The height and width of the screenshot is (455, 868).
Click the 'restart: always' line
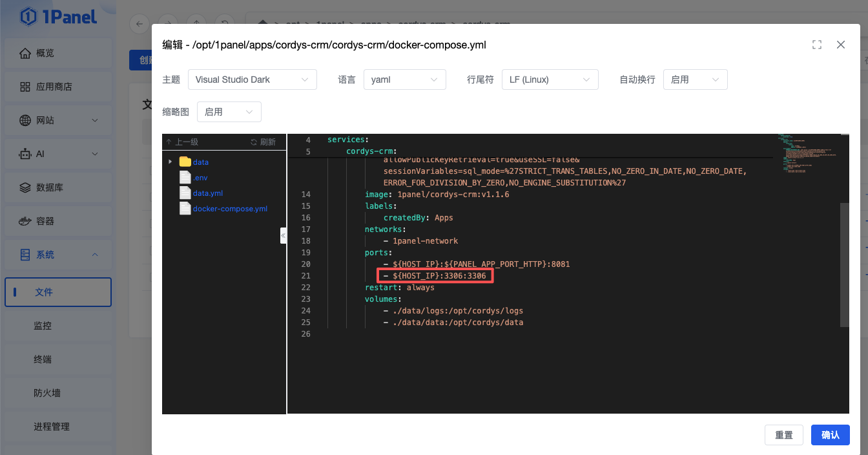pyautogui.click(x=400, y=288)
